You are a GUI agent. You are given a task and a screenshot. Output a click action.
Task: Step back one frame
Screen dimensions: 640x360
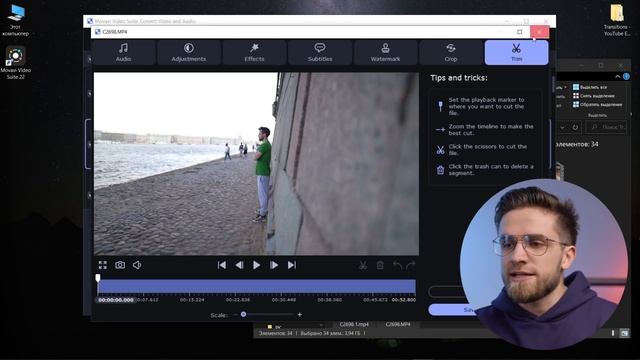pyautogui.click(x=239, y=265)
